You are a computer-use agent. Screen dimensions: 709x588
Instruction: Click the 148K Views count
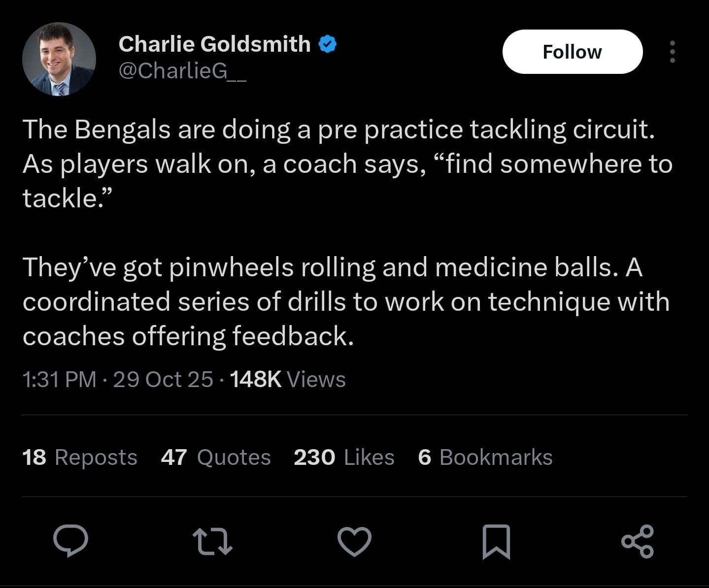coord(288,379)
